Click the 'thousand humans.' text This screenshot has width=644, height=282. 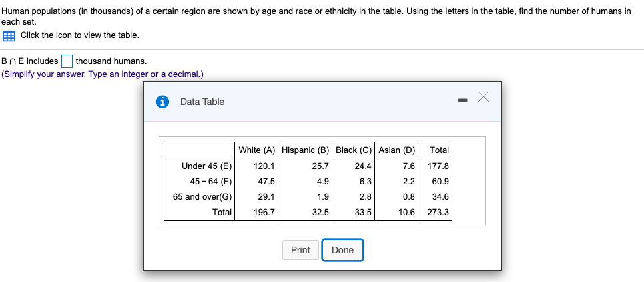(111, 61)
